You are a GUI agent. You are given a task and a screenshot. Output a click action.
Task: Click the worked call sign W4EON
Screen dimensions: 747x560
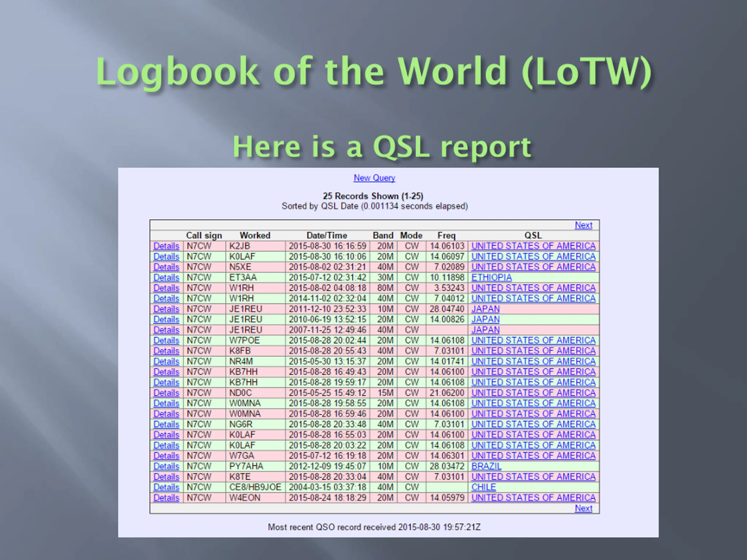tap(245, 498)
